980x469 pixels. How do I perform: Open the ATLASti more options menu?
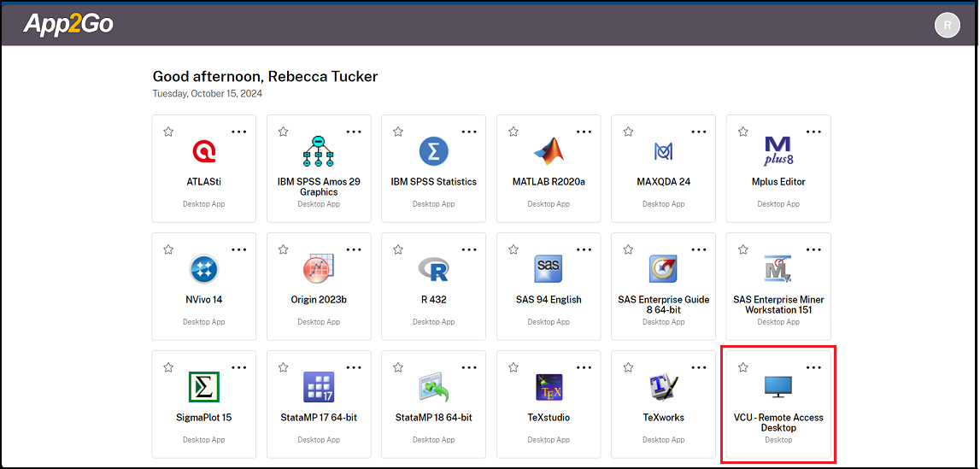[239, 132]
